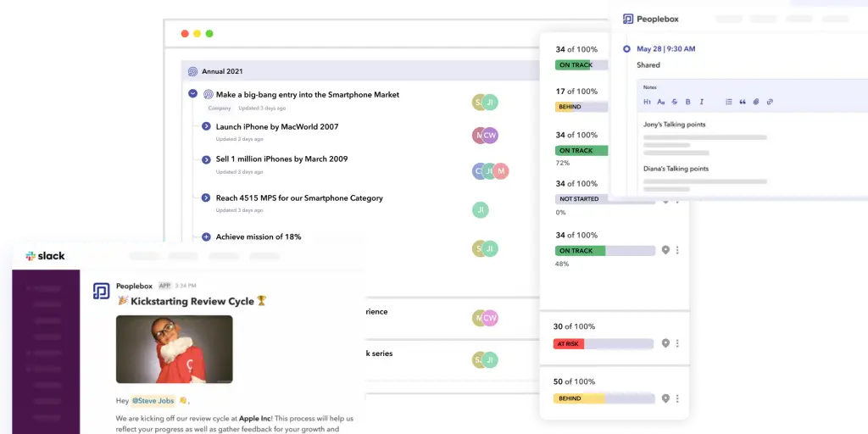Open the review cycle image in Slack

(x=174, y=349)
